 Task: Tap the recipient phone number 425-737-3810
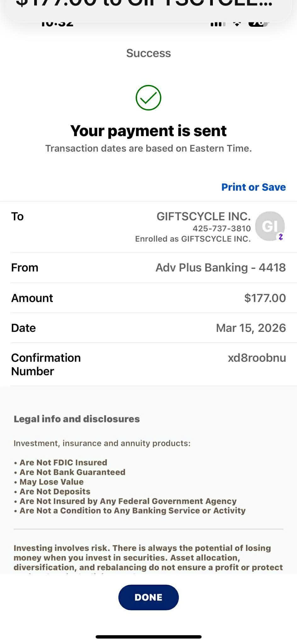(x=222, y=228)
